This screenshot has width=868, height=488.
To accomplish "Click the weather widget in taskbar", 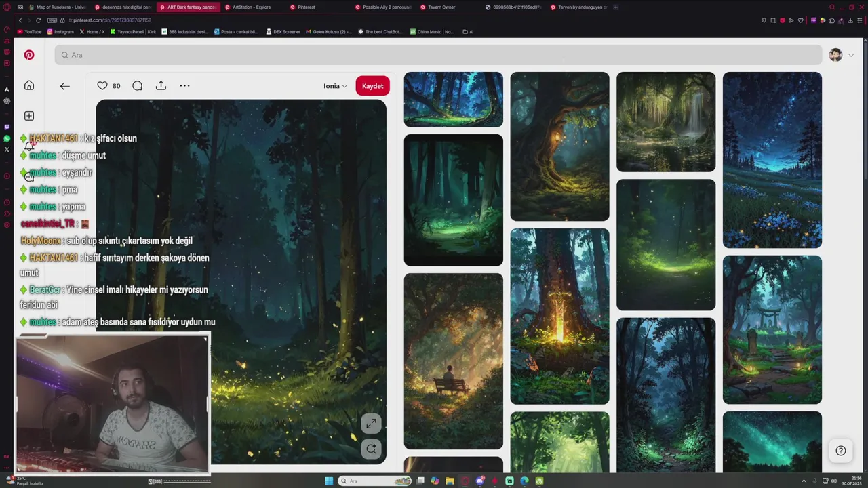I will click(24, 481).
